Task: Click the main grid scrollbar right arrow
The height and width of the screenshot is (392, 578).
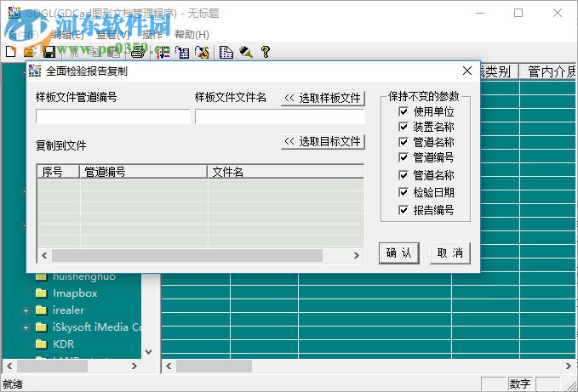Action: click(568, 366)
